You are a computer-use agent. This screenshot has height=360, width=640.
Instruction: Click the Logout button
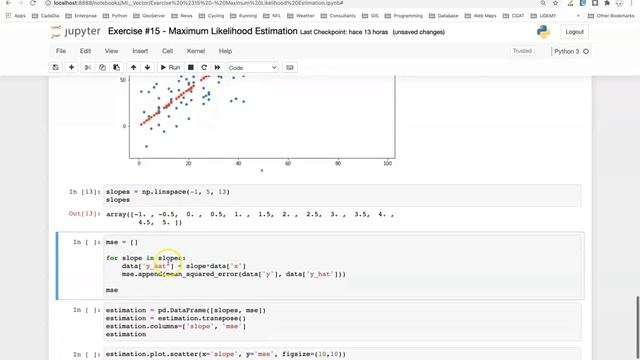click(574, 32)
